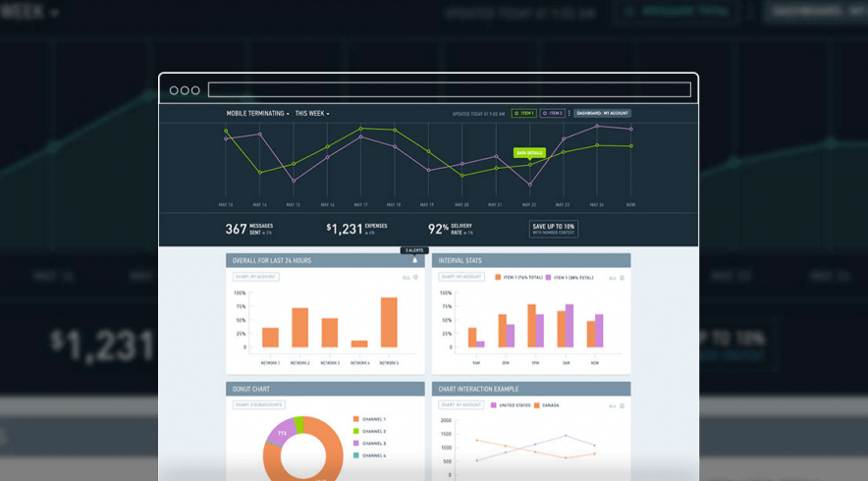Click the green data point at May 14
This screenshot has height=481, width=868.
pyautogui.click(x=259, y=173)
